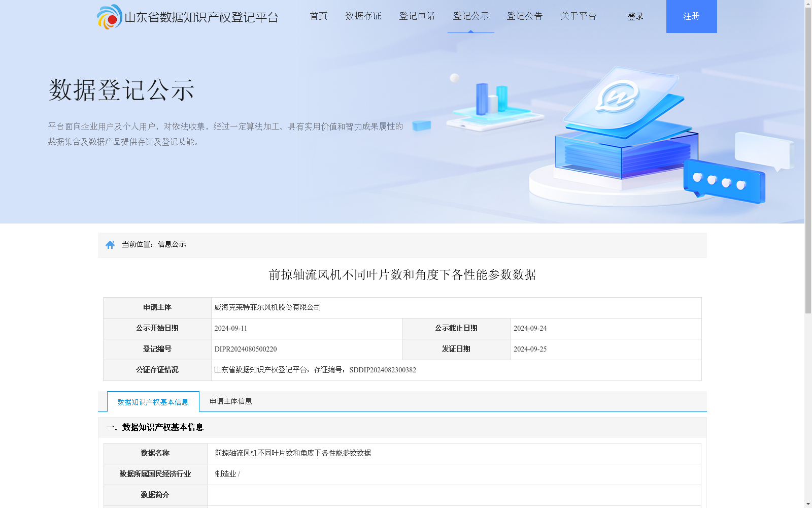Click the page vertical scrollbar thumb

[808, 160]
